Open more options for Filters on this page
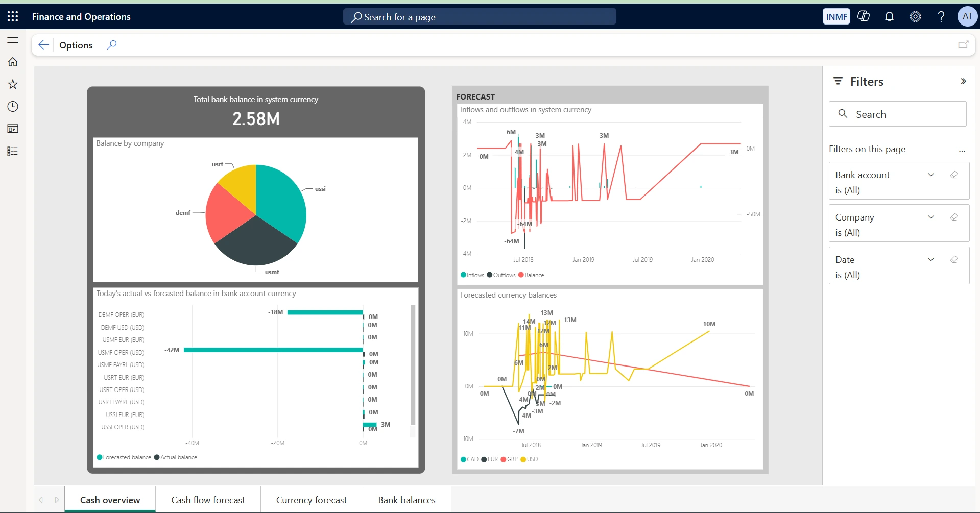The width and height of the screenshot is (980, 513). [962, 150]
